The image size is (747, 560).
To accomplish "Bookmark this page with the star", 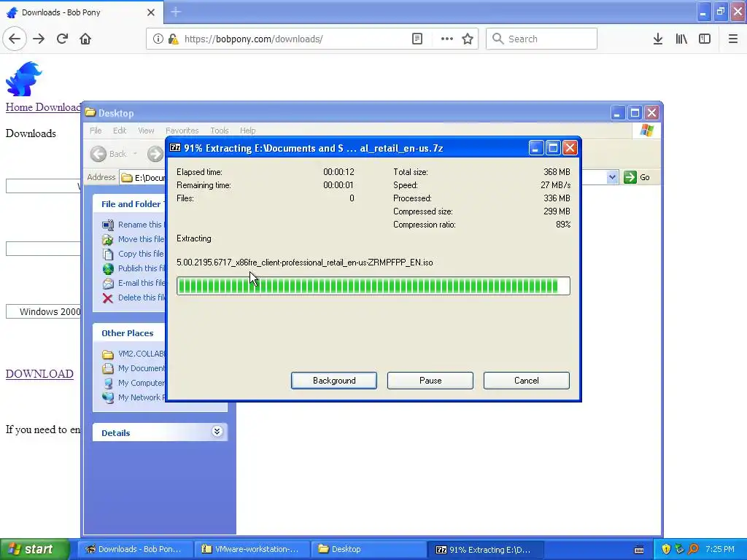I will (x=468, y=39).
